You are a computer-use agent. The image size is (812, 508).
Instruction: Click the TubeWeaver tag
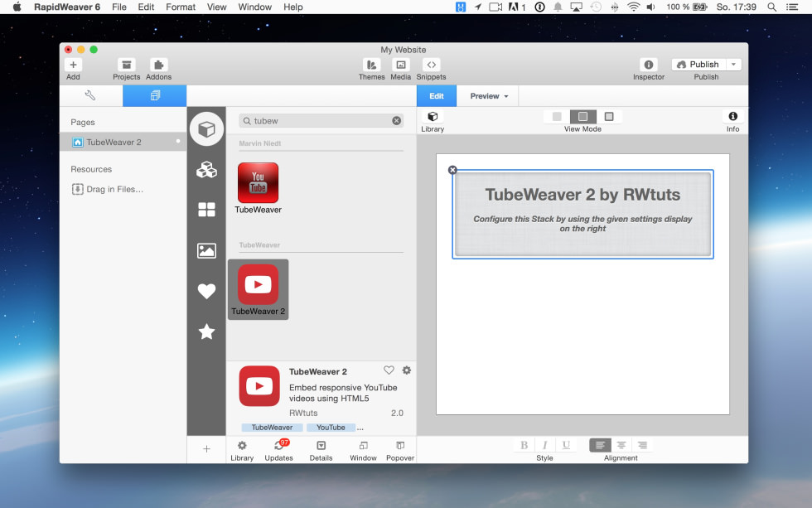pyautogui.click(x=272, y=428)
